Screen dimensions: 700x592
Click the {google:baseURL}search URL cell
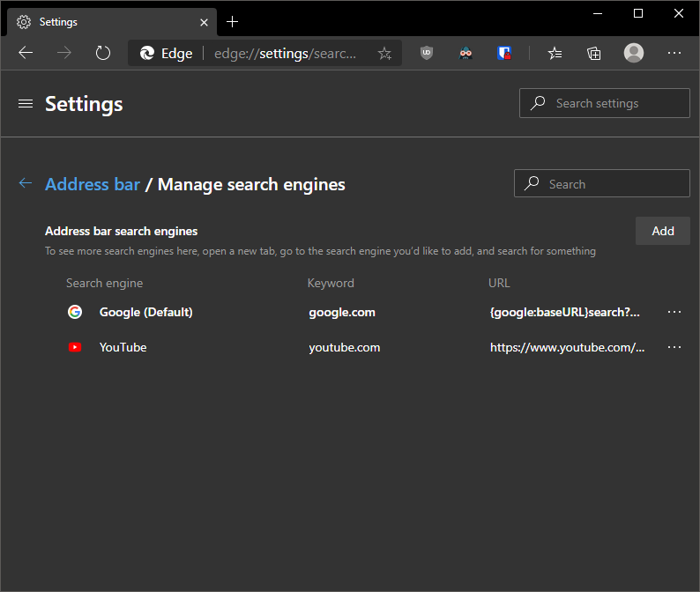(565, 312)
